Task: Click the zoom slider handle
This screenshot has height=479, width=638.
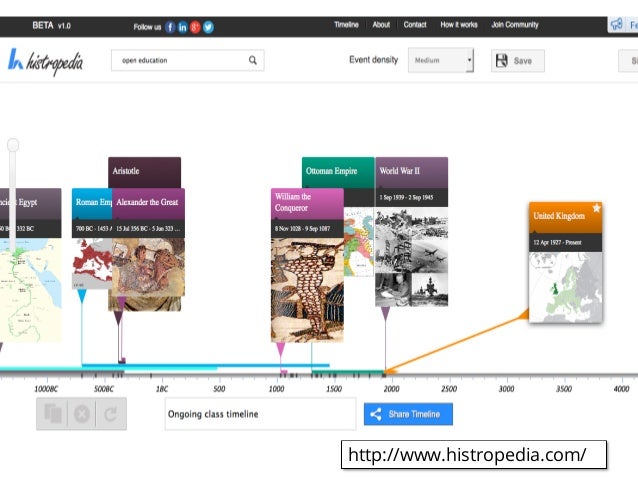Action: pyautogui.click(x=13, y=144)
